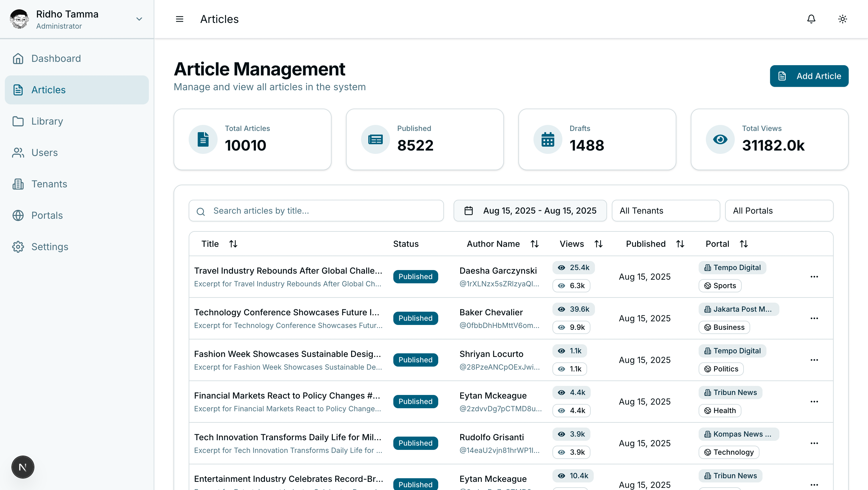
Task: Open three-dot menu for Fashion Week article
Action: [x=814, y=360]
